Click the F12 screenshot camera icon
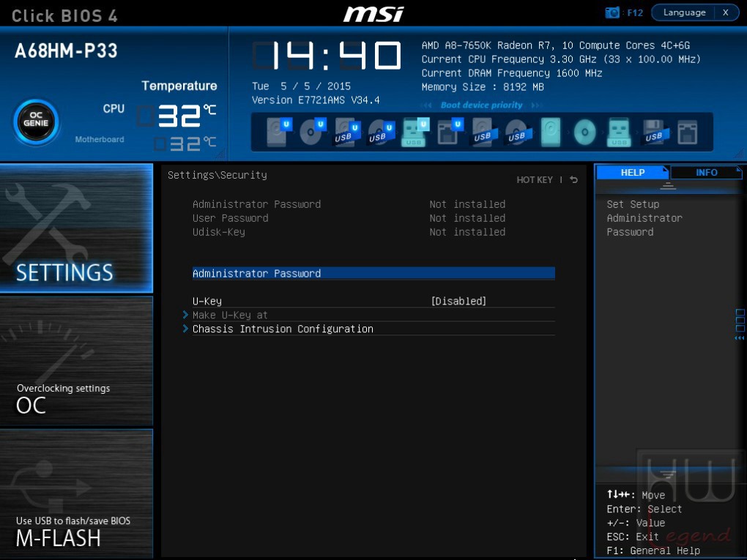747x560 pixels. (x=612, y=12)
